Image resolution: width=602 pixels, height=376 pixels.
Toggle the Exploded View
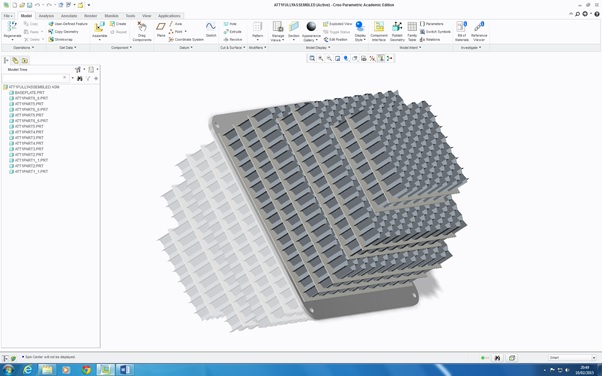(x=337, y=24)
